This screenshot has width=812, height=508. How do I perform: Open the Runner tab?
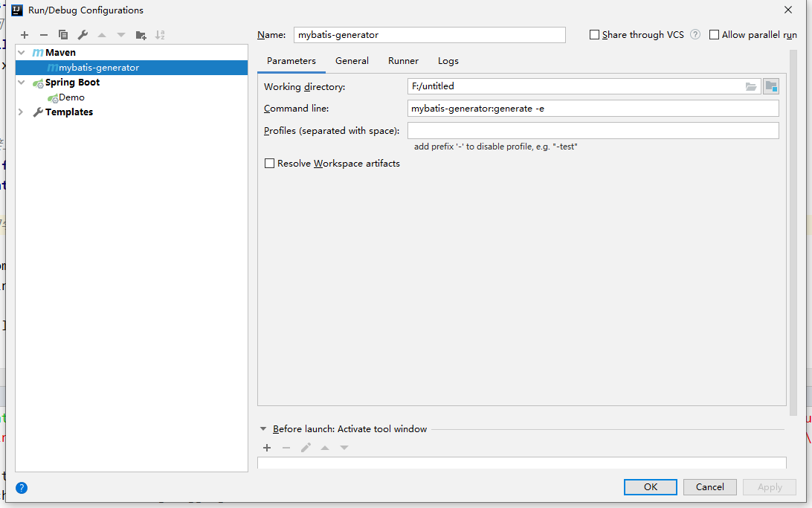click(404, 61)
